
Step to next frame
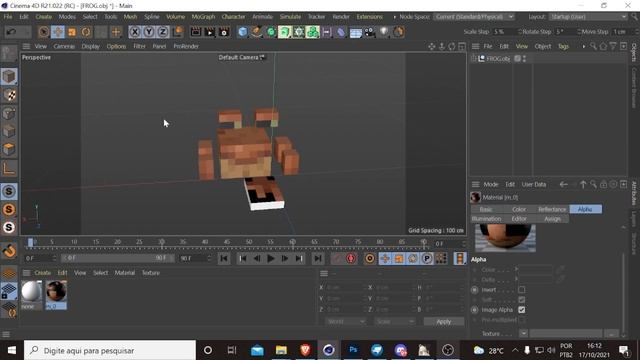pyautogui.click(x=284, y=258)
